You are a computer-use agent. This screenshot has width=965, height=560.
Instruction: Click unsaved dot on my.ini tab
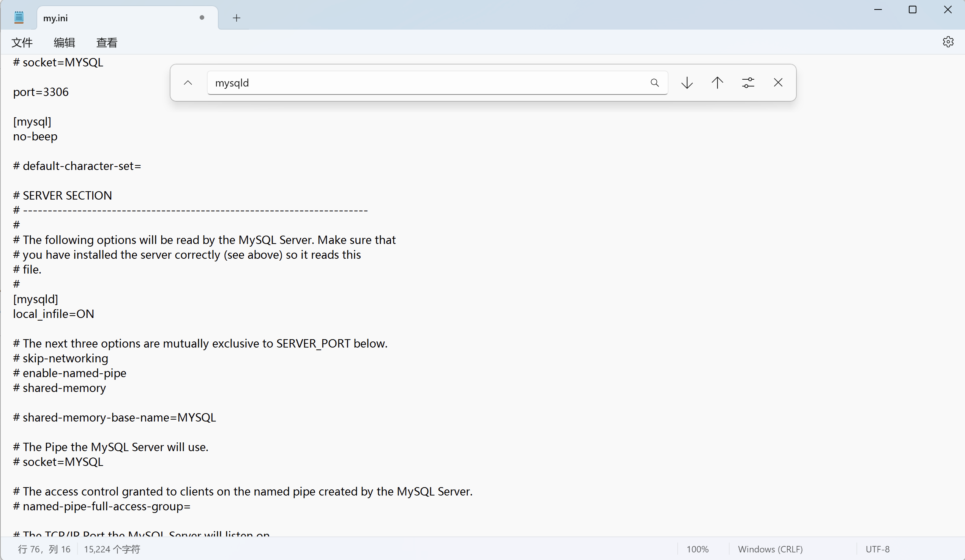pyautogui.click(x=202, y=17)
